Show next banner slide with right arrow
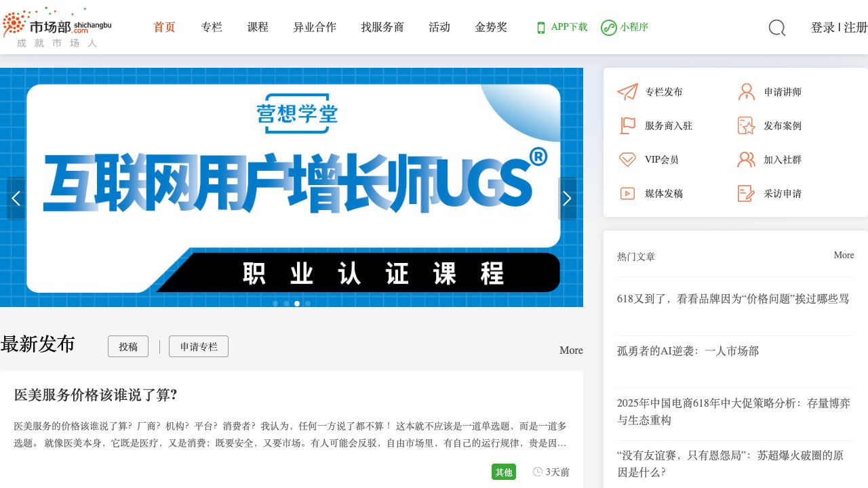This screenshot has height=488, width=868. tap(567, 199)
